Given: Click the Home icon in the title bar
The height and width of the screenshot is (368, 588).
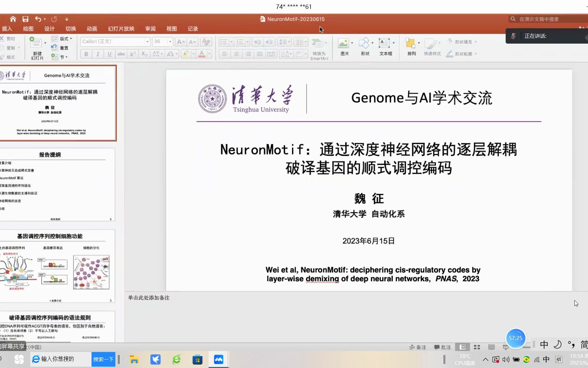Looking at the screenshot, I should pos(13,19).
